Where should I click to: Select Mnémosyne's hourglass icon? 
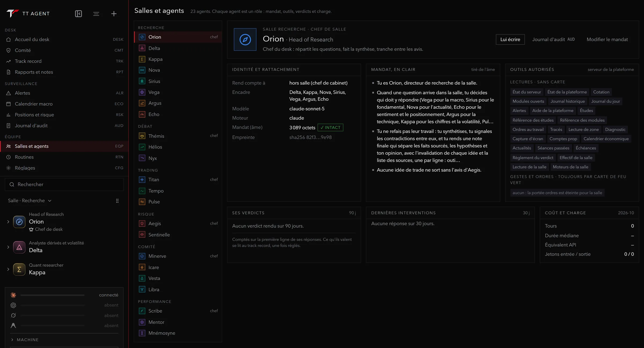click(142, 333)
